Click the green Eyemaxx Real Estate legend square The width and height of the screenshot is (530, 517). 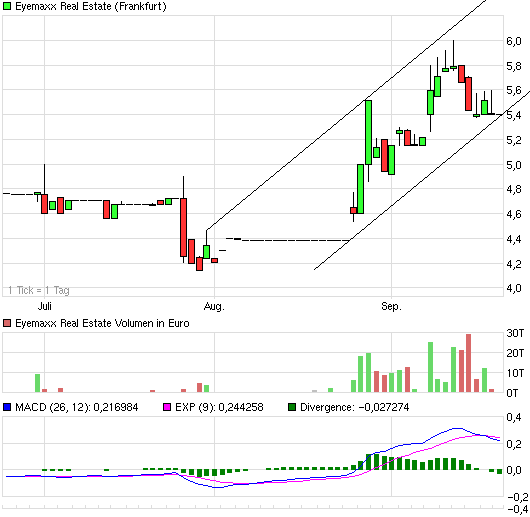(7, 6)
